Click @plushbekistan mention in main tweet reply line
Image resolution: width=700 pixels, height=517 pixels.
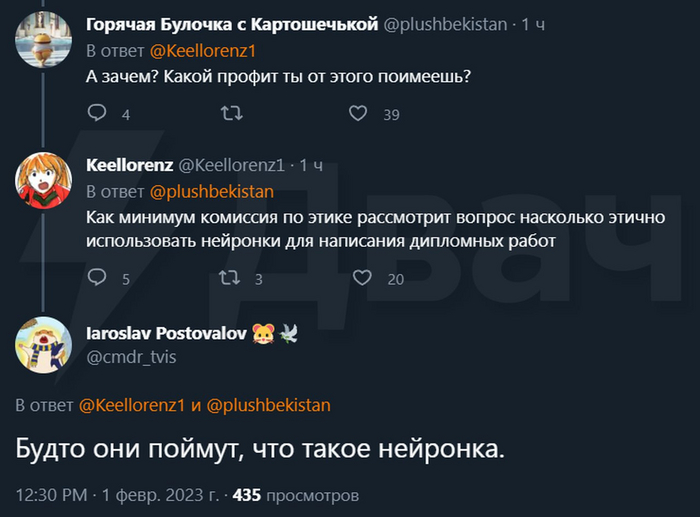coord(268,405)
